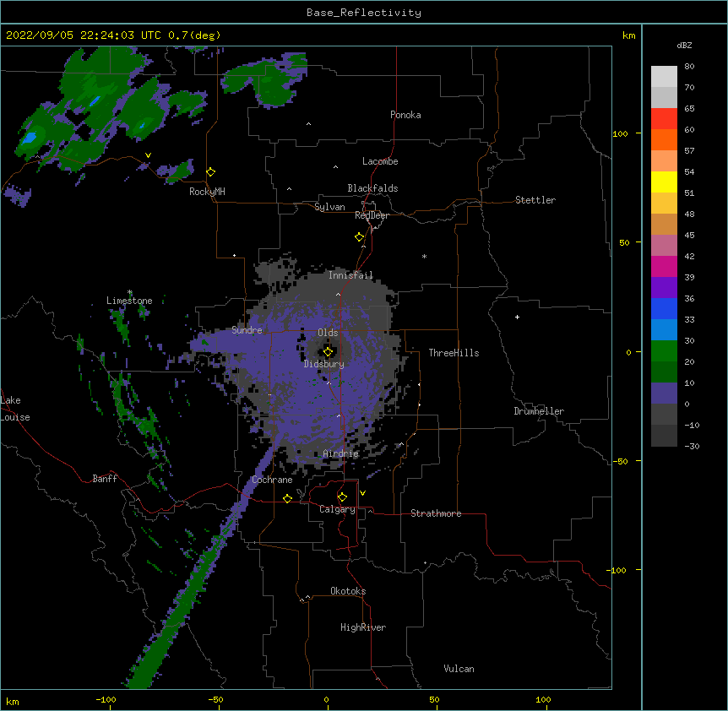
Task: Click the Limestone label
Action: (129, 301)
